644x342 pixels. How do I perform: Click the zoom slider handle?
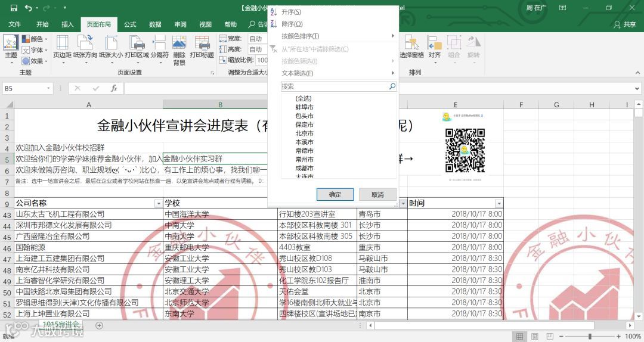click(590, 336)
